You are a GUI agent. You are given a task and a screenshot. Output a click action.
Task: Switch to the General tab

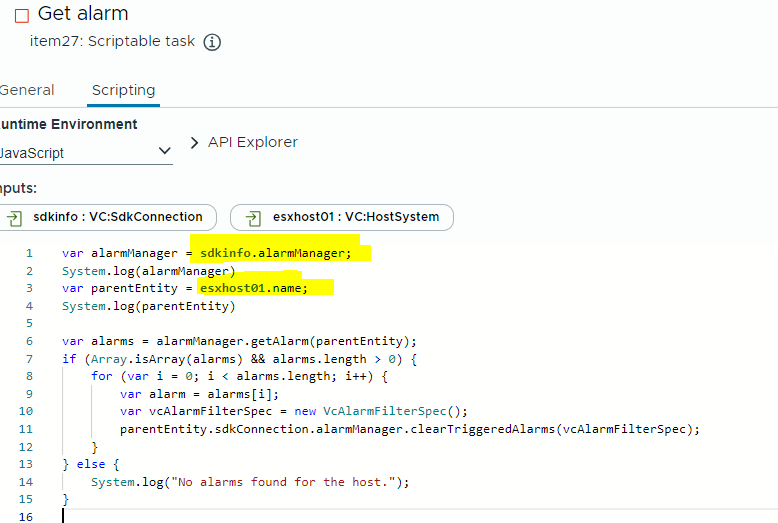27,90
